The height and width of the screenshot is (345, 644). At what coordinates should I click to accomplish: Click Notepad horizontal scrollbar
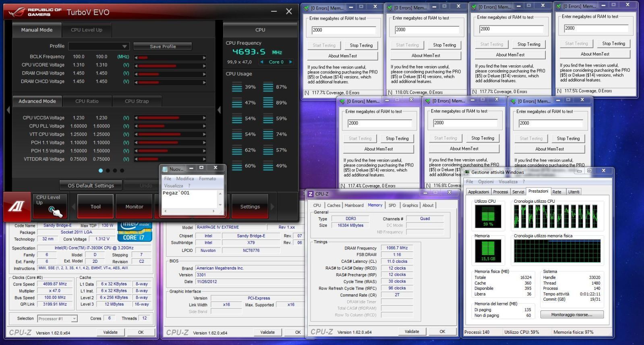(x=189, y=211)
